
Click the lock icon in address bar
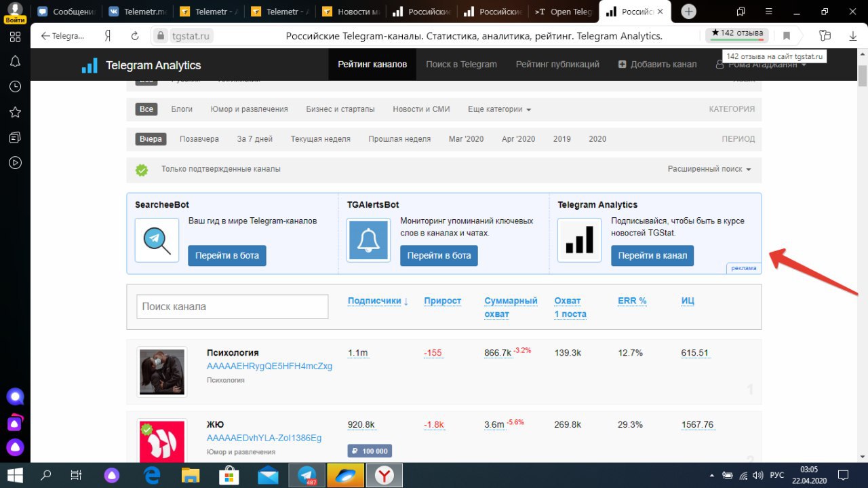[161, 36]
